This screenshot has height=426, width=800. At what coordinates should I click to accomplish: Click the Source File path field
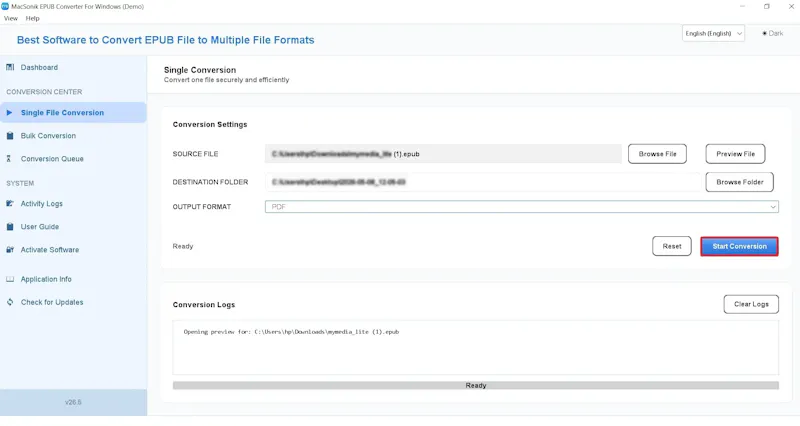pos(443,154)
